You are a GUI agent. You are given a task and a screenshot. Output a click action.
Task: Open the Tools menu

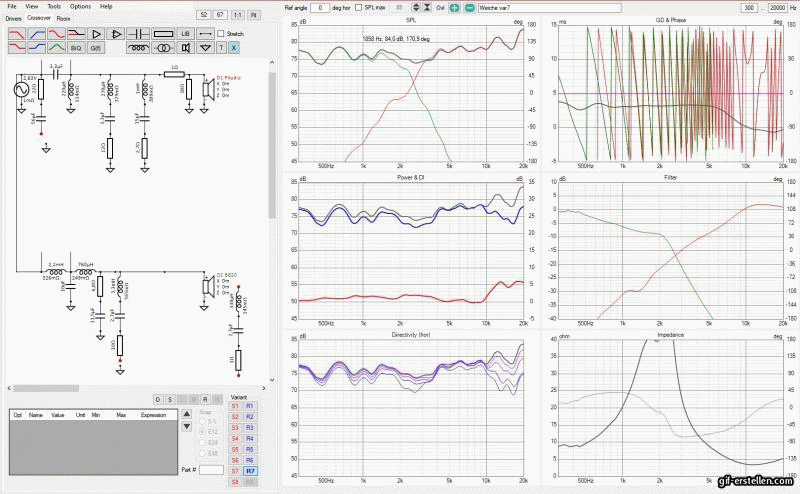tap(53, 6)
